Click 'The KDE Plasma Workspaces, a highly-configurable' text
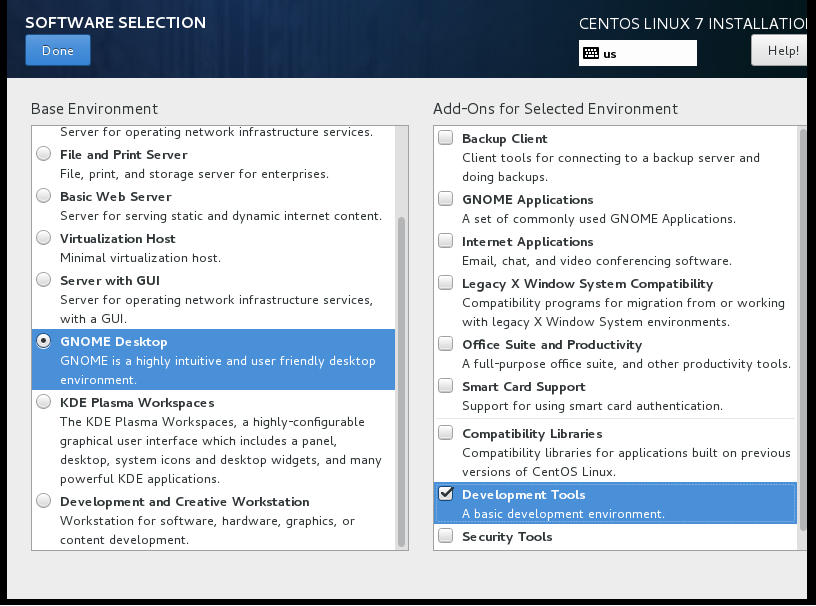The image size is (816, 606). pyautogui.click(x=212, y=422)
